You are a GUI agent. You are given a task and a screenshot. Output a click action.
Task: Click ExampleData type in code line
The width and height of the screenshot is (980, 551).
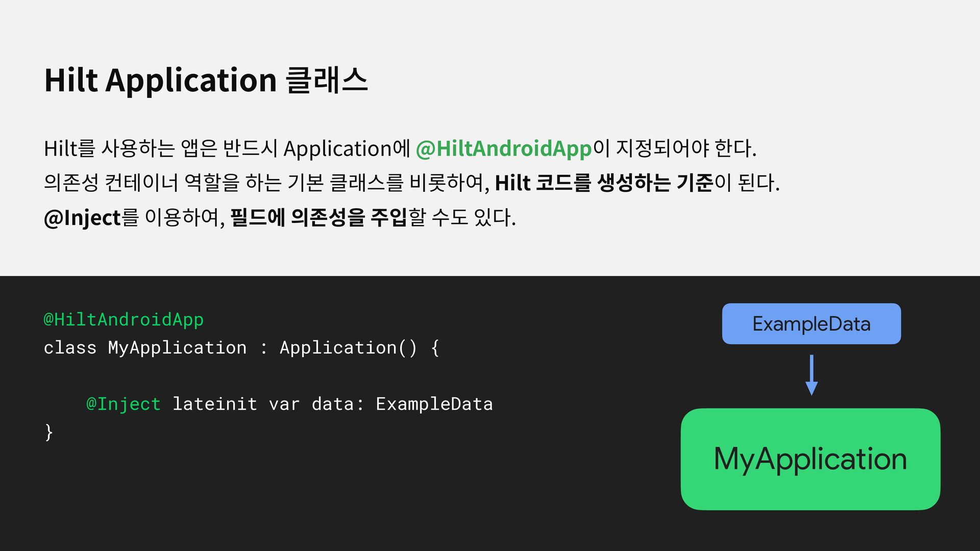tap(434, 404)
